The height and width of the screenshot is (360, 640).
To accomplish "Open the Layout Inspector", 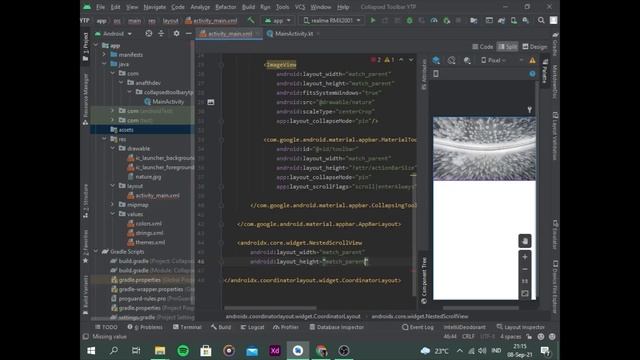I will point(520,327).
